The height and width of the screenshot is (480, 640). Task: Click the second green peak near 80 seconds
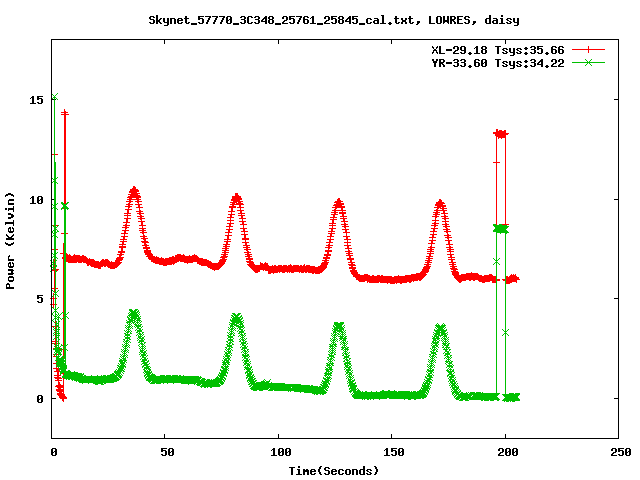[x=236, y=318]
